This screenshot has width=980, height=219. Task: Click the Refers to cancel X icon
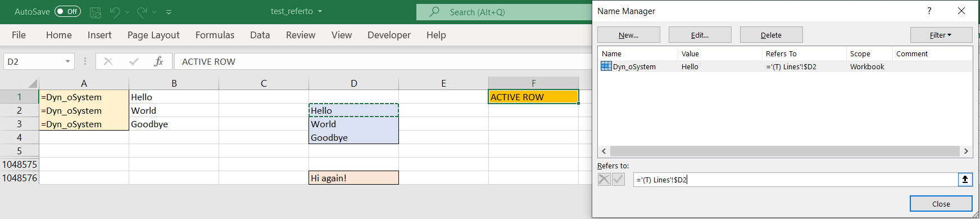[604, 179]
